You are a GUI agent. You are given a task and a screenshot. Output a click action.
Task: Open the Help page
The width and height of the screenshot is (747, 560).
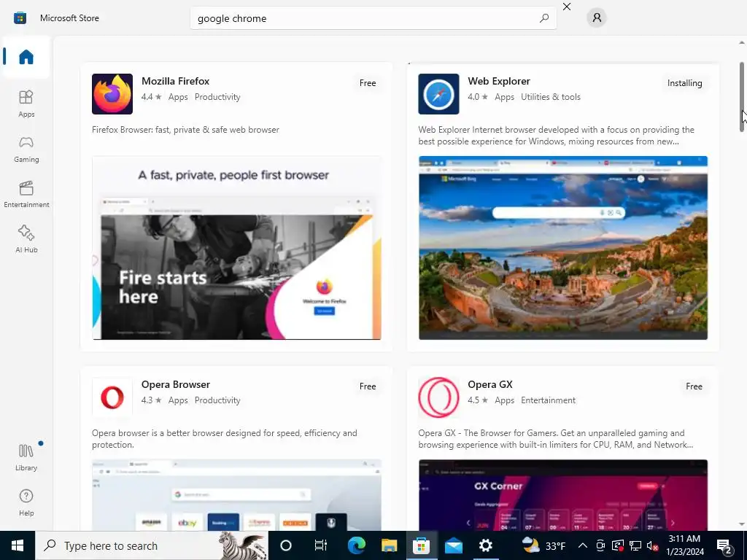(26, 502)
